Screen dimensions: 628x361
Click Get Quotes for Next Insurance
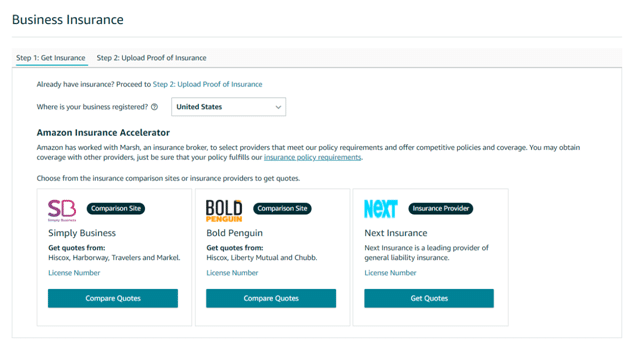[429, 298]
